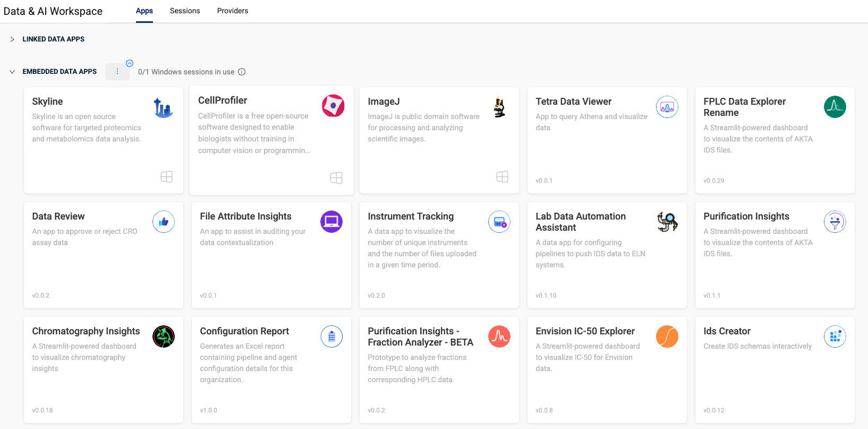Collapse the Embedded Data Apps section
Image resolution: width=868 pixels, height=429 pixels.
(12, 72)
